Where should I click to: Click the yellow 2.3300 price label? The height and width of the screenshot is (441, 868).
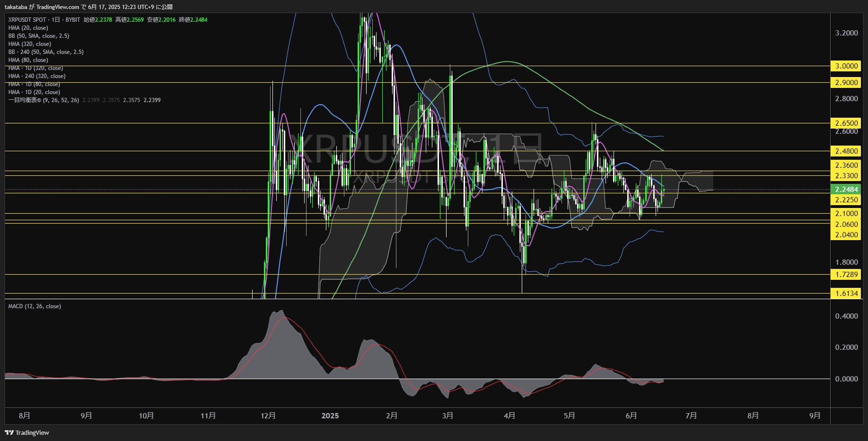[x=846, y=176]
